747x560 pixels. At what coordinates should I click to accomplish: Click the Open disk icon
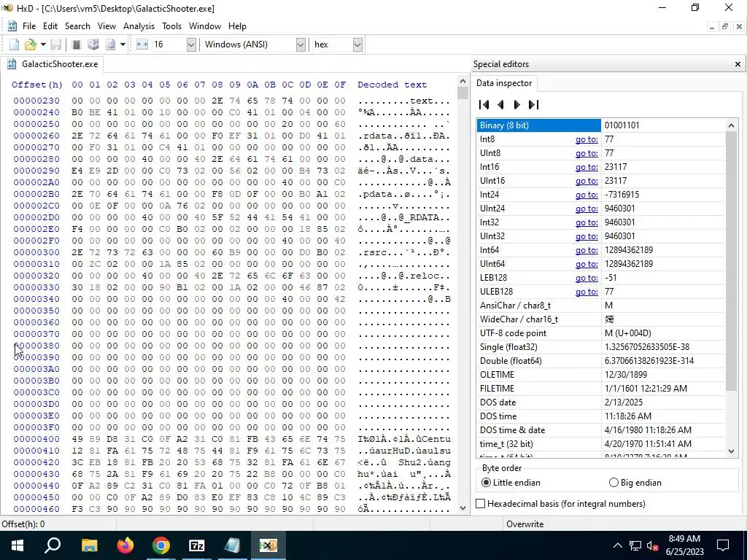pyautogui.click(x=93, y=44)
